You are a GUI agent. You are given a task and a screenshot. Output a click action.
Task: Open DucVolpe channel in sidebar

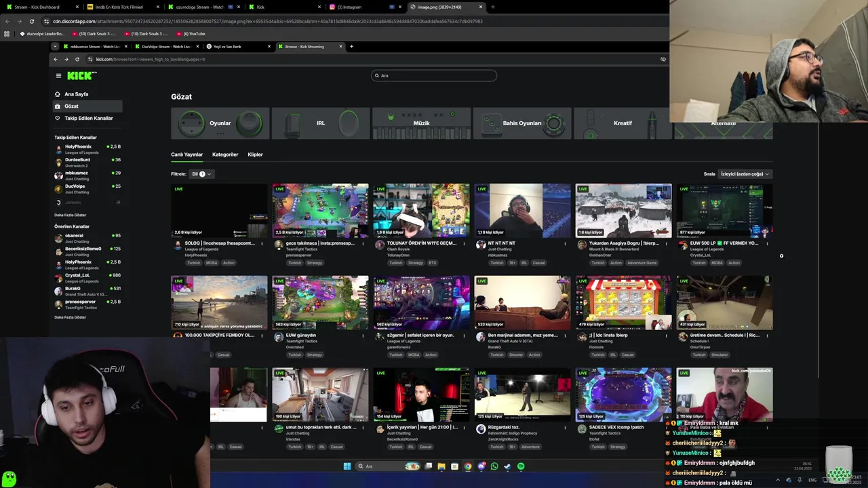point(87,188)
